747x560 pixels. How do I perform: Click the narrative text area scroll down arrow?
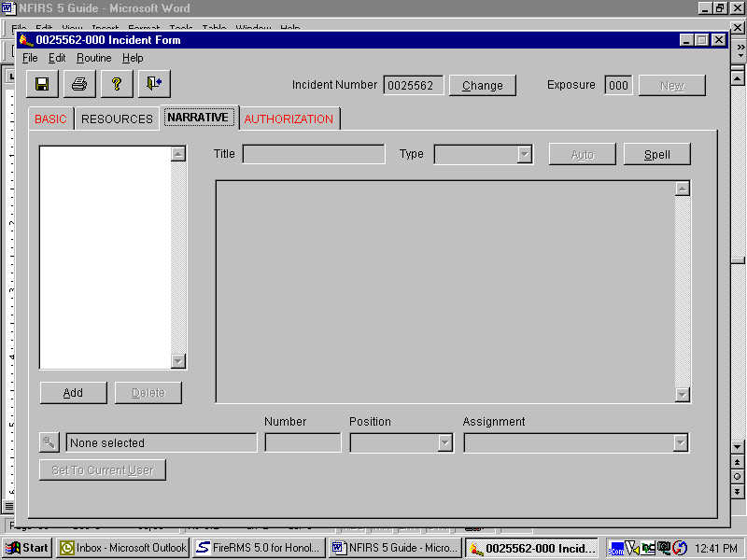click(x=682, y=395)
